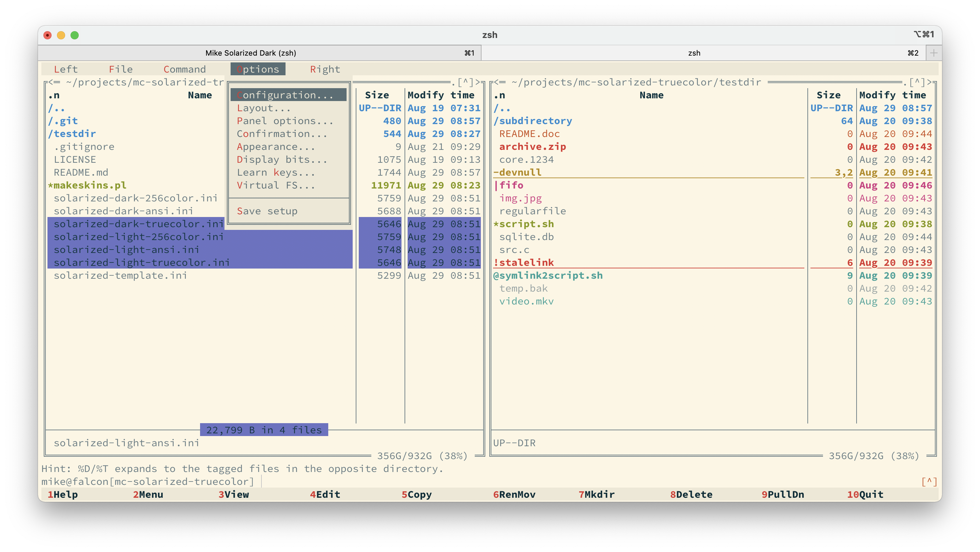The image size is (980, 552).
Task: Open the Command menu
Action: click(184, 69)
